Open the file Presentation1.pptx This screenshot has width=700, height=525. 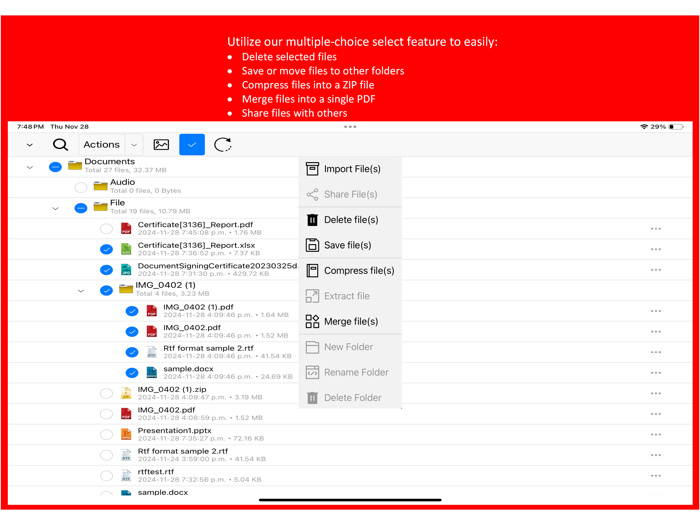point(175,430)
